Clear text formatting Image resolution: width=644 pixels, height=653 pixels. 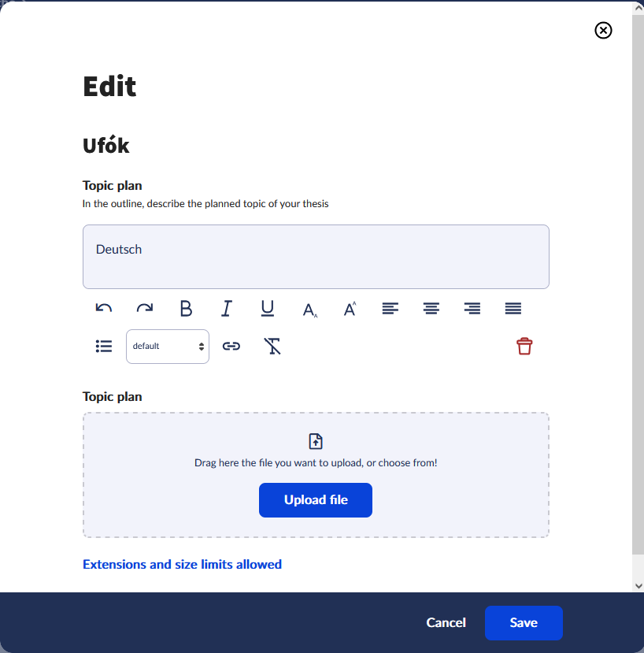point(272,347)
